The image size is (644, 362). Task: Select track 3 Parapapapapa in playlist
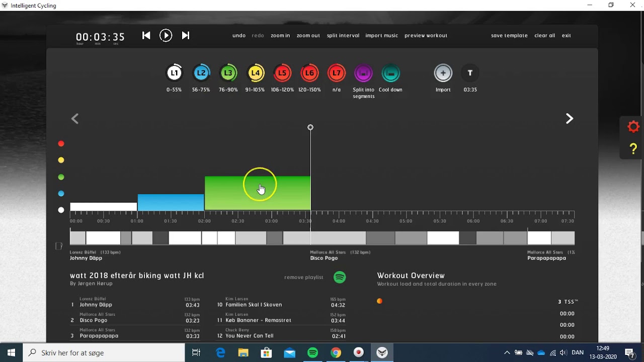(135, 333)
